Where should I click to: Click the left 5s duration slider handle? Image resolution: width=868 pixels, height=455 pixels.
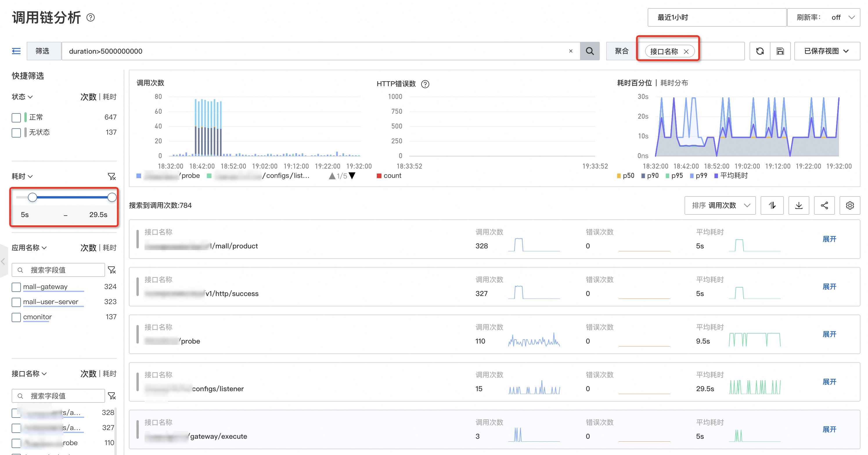click(32, 197)
